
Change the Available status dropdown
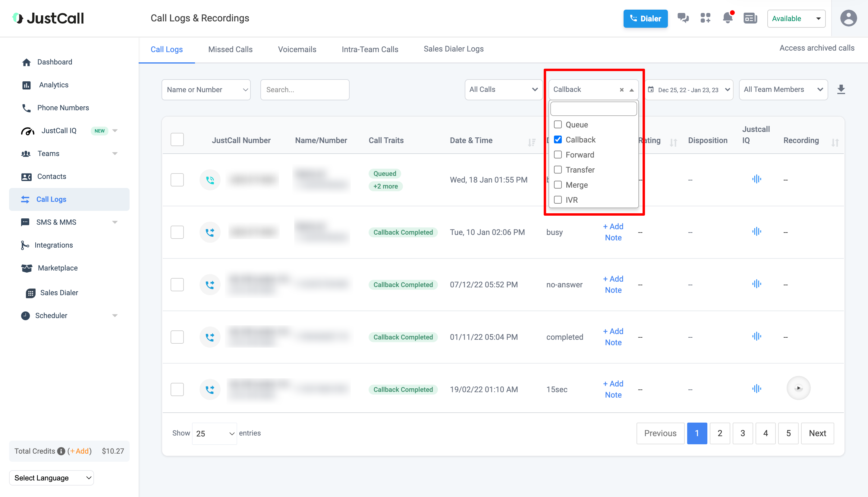796,18
